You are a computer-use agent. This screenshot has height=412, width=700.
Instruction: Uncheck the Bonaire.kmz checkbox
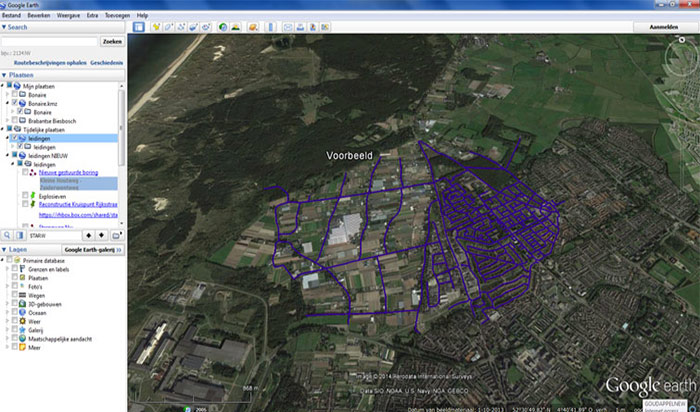click(x=15, y=103)
